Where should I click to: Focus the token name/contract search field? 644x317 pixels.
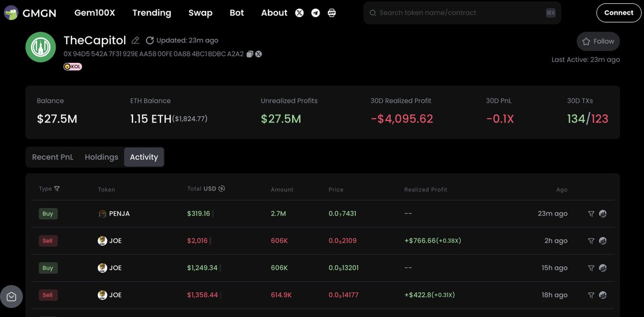[x=462, y=13]
